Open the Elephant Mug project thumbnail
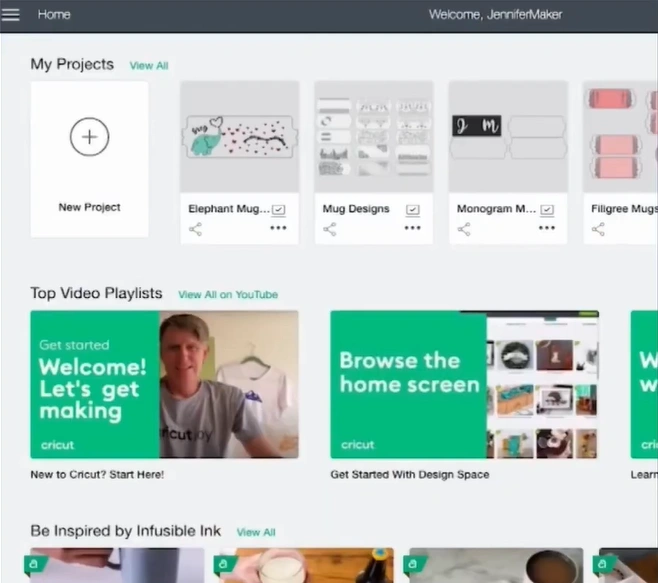 coord(240,137)
